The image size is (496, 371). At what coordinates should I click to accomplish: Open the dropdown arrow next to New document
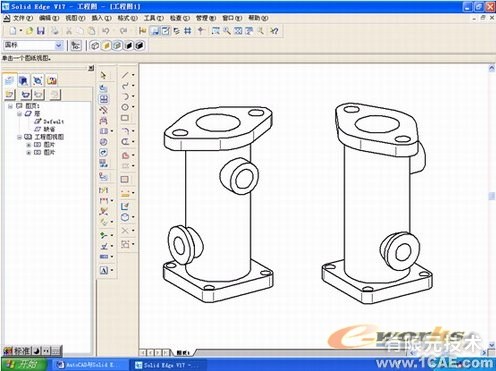pyautogui.click(x=21, y=31)
